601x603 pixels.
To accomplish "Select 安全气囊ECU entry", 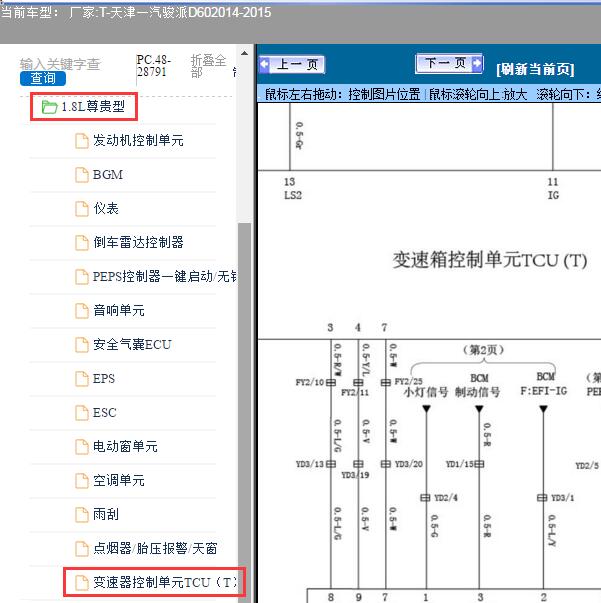I will point(132,344).
